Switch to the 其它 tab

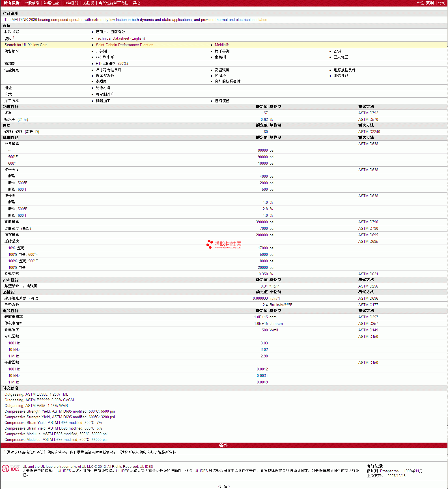(x=137, y=3)
